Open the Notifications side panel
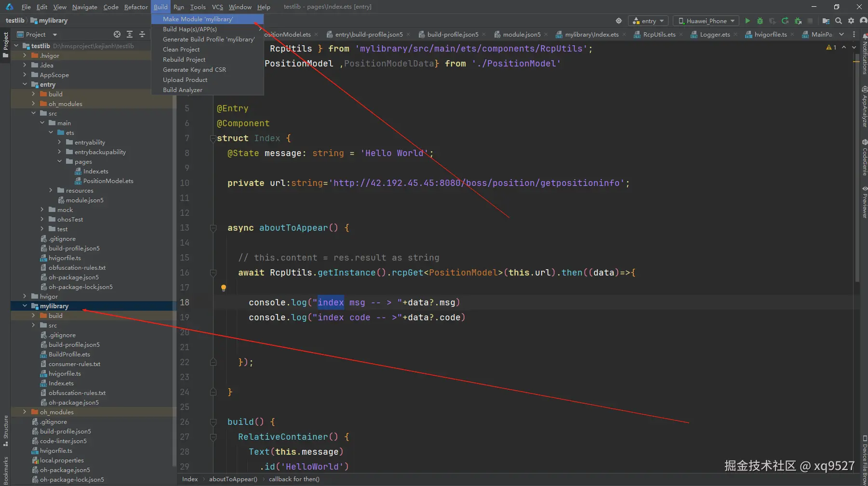 pyautogui.click(x=864, y=54)
